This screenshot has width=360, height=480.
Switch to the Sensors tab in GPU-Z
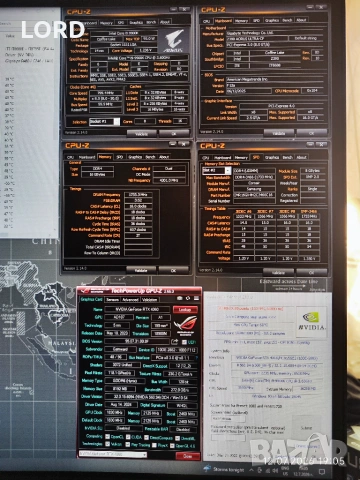click(x=112, y=300)
